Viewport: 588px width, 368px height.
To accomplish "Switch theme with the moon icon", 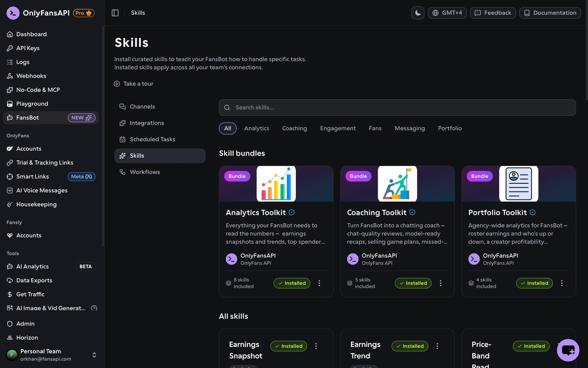I will [x=418, y=13].
